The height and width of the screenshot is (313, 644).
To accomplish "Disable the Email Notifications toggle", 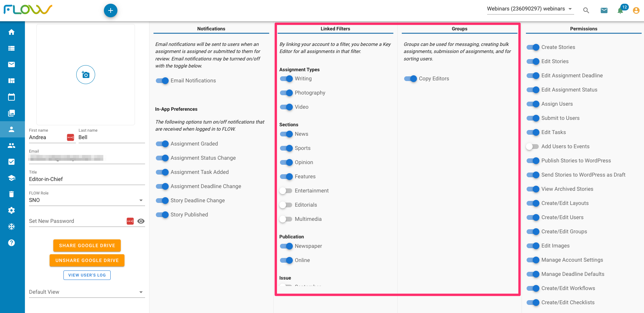I will (x=162, y=81).
